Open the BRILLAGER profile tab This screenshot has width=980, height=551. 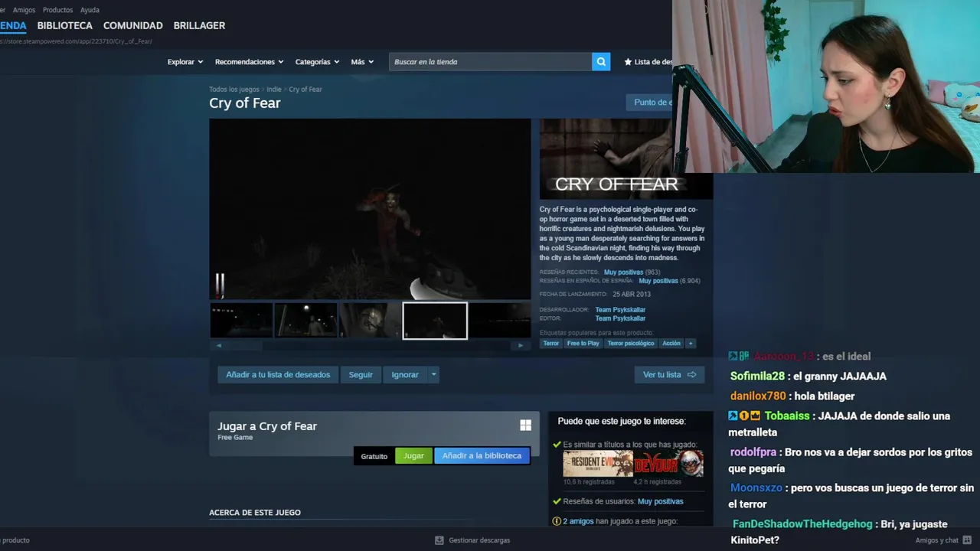(199, 25)
